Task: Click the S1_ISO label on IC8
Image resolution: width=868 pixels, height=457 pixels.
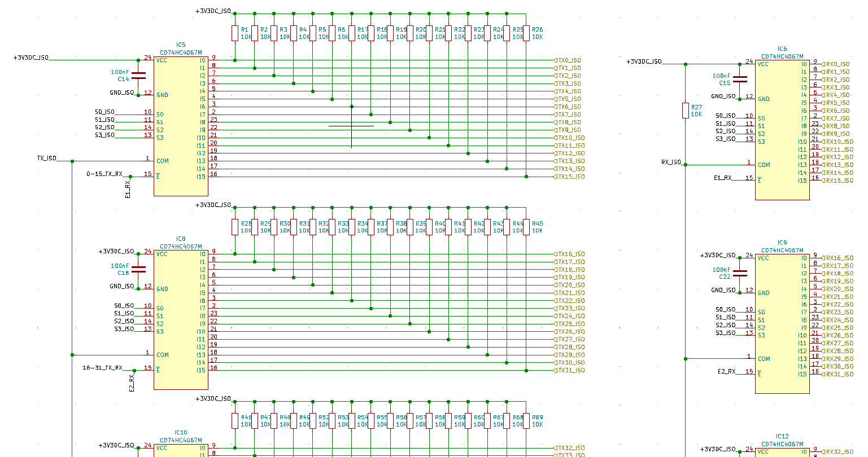Action: pyautogui.click(x=124, y=314)
